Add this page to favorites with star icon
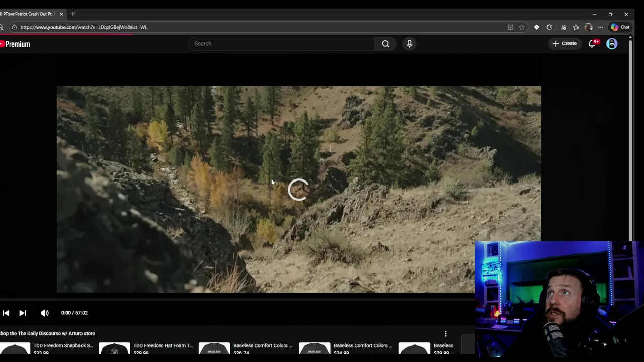 pyautogui.click(x=522, y=27)
